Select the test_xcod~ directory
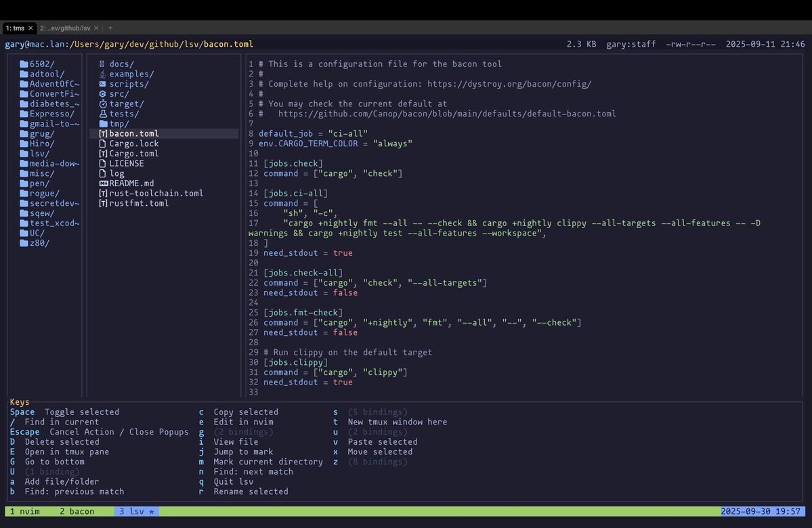The width and height of the screenshot is (812, 528). point(49,223)
